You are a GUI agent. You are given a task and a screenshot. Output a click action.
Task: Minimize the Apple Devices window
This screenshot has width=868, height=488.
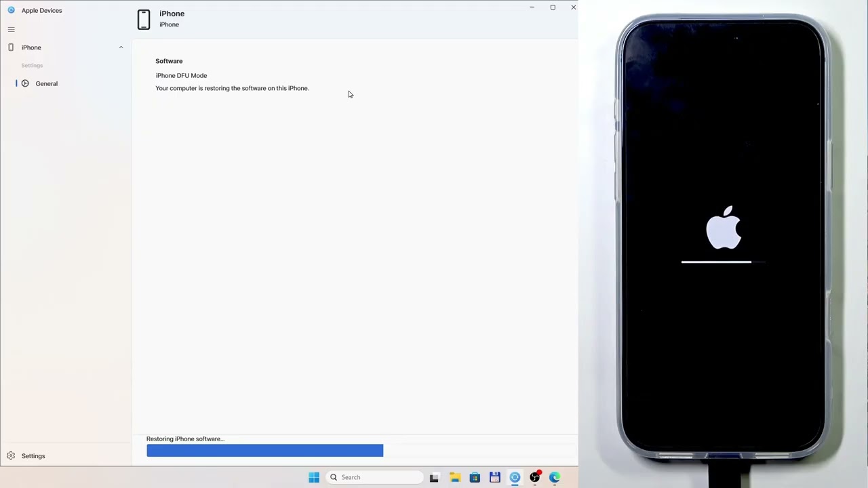click(532, 7)
